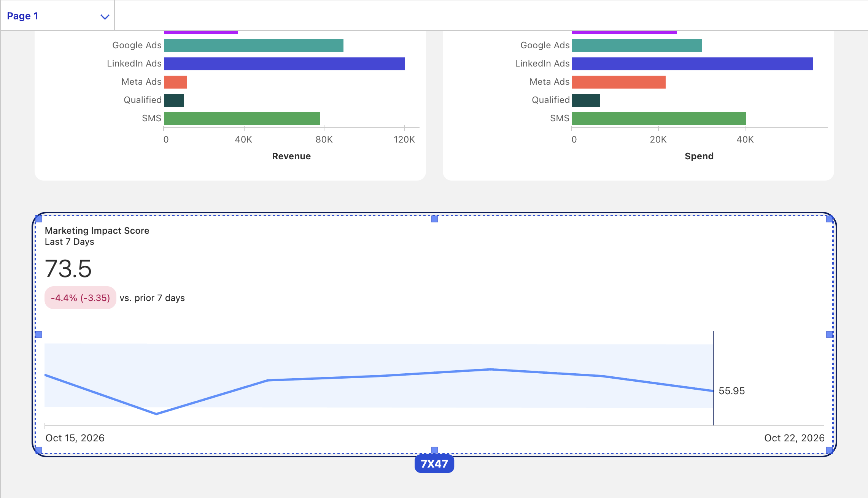Image resolution: width=868 pixels, height=498 pixels.
Task: Click the Google Ads bar in Revenue chart
Action: coord(254,46)
